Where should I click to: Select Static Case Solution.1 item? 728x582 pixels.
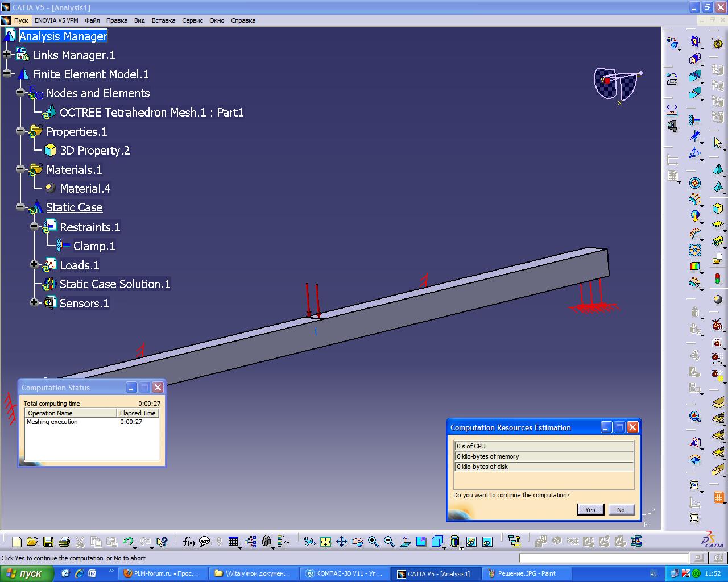click(115, 284)
